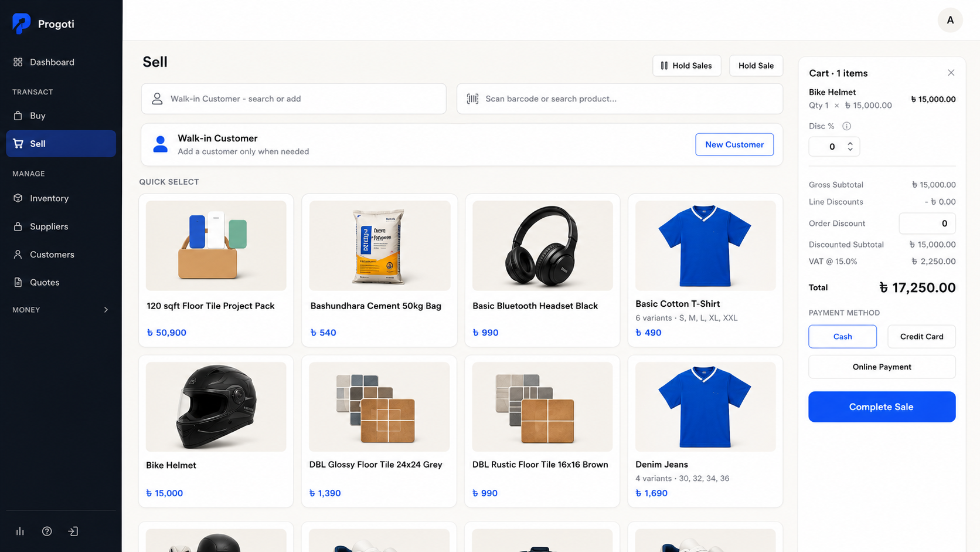
Task: Click the Customers person icon
Action: tap(18, 255)
